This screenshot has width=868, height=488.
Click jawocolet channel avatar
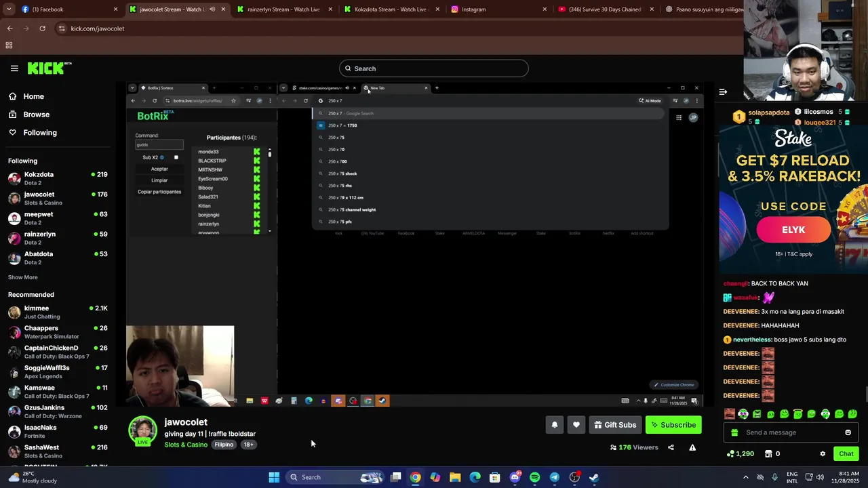click(143, 431)
